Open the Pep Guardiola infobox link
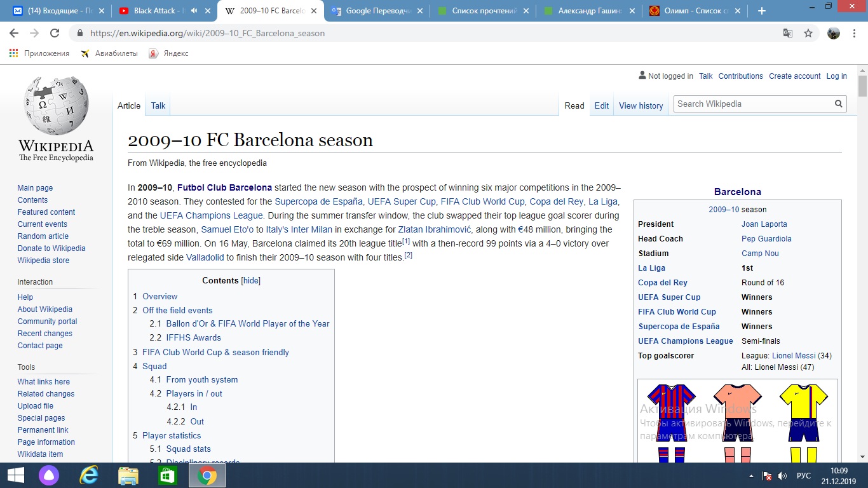This screenshot has width=868, height=488. [x=766, y=239]
